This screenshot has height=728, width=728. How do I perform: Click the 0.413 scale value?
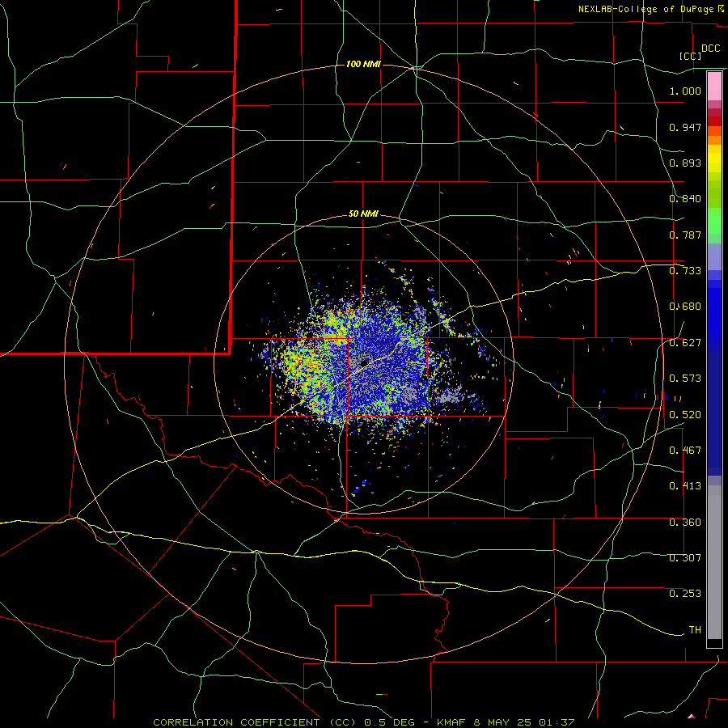click(685, 486)
